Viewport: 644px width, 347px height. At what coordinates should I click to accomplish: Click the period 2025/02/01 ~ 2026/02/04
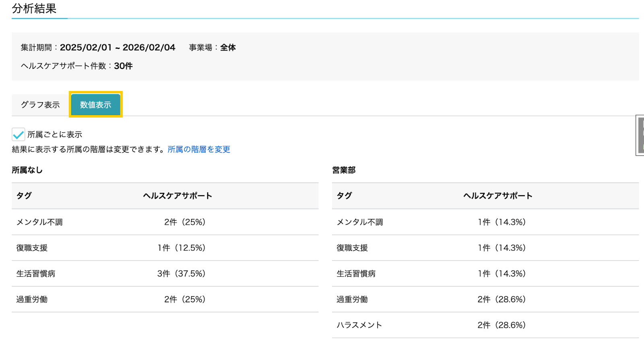118,48
